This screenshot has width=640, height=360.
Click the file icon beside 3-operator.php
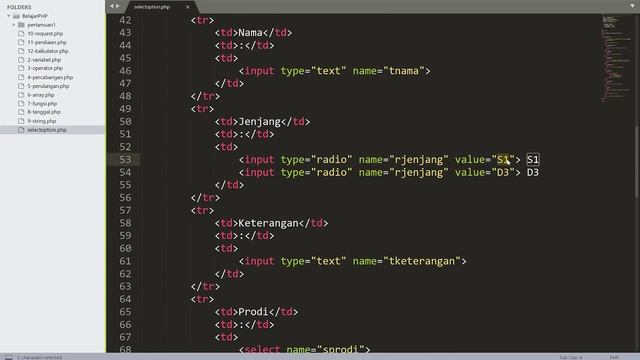coord(21,68)
